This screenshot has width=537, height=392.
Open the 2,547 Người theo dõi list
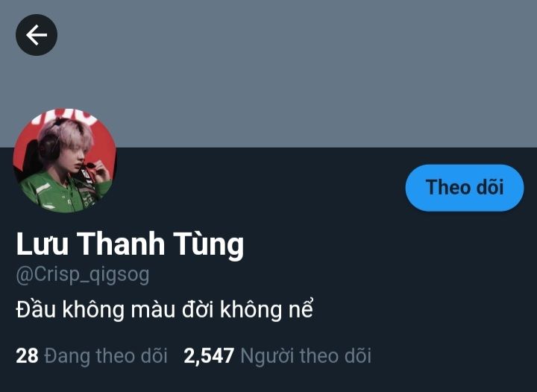tap(277, 355)
